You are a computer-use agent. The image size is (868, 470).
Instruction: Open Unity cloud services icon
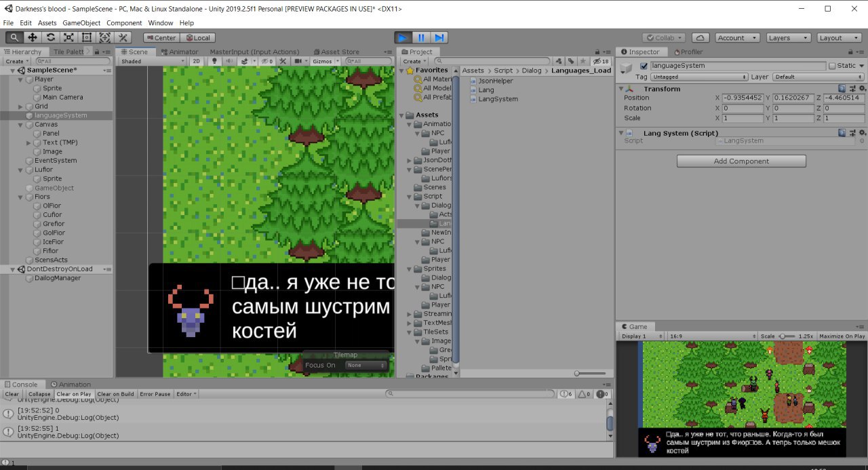click(x=701, y=38)
